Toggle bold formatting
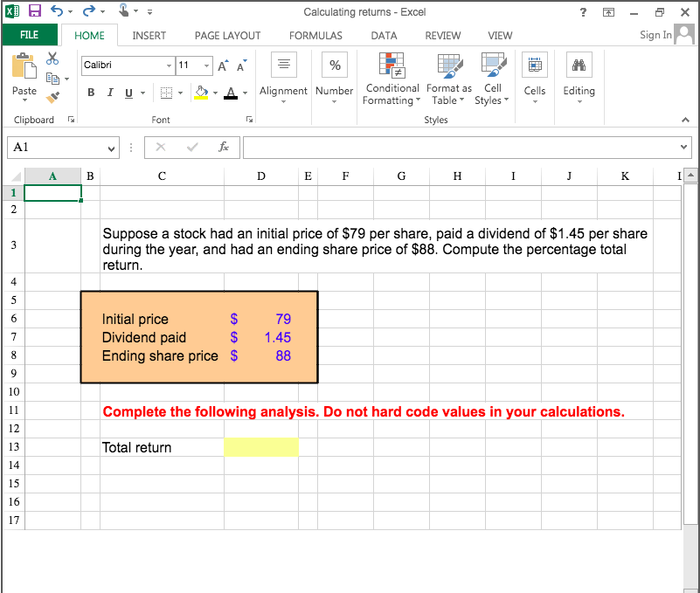Image resolution: width=700 pixels, height=593 pixels. tap(91, 92)
